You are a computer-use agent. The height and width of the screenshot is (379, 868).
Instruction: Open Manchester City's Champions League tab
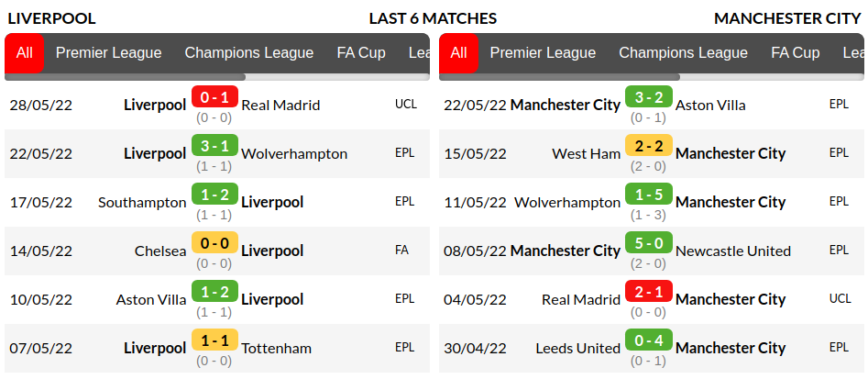point(683,53)
